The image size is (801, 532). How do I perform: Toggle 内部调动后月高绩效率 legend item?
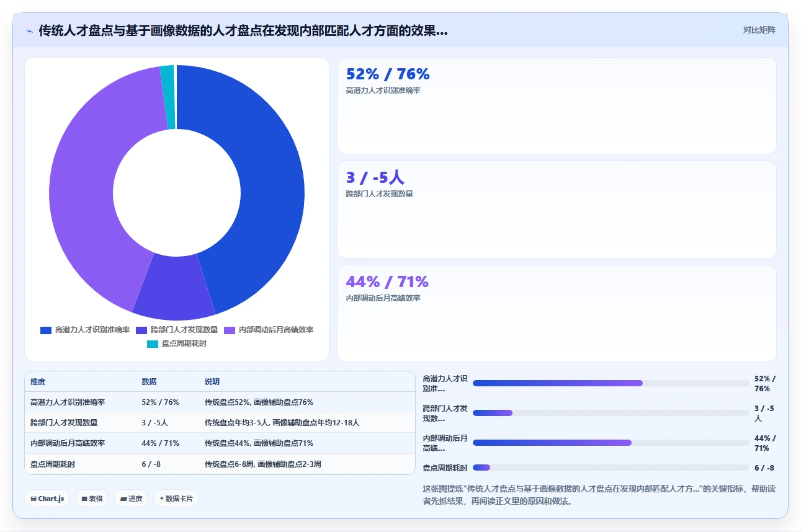pos(269,330)
